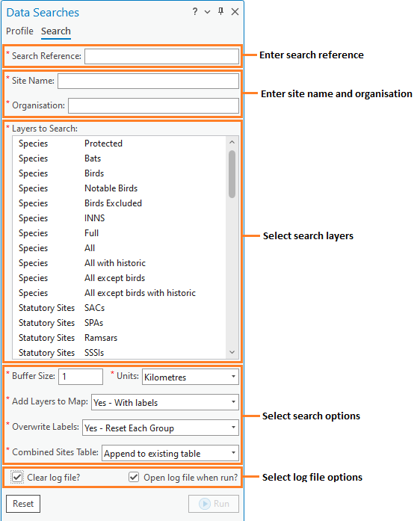Expand the Units Kilometres dropdown
The width and height of the screenshot is (420, 521).
(x=191, y=377)
